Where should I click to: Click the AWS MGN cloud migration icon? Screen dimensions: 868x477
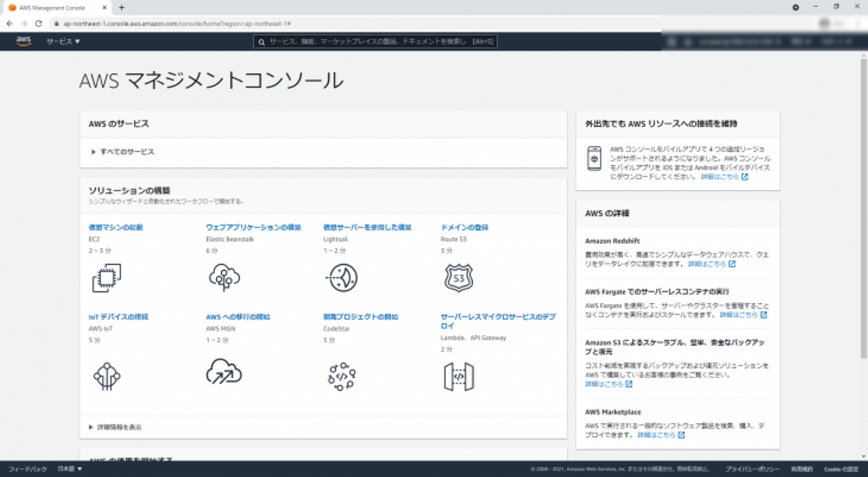coord(224,372)
